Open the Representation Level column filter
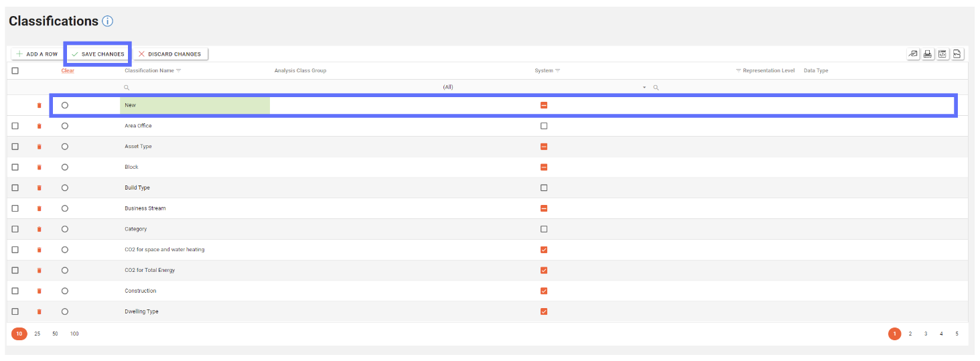 (738, 70)
